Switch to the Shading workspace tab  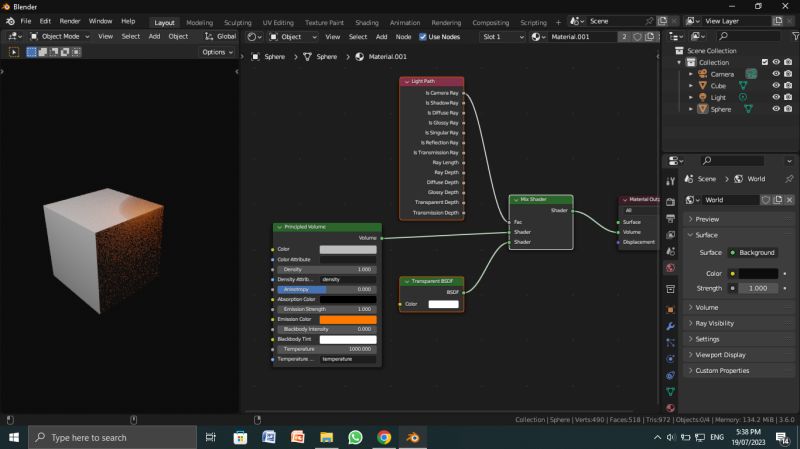(x=367, y=22)
